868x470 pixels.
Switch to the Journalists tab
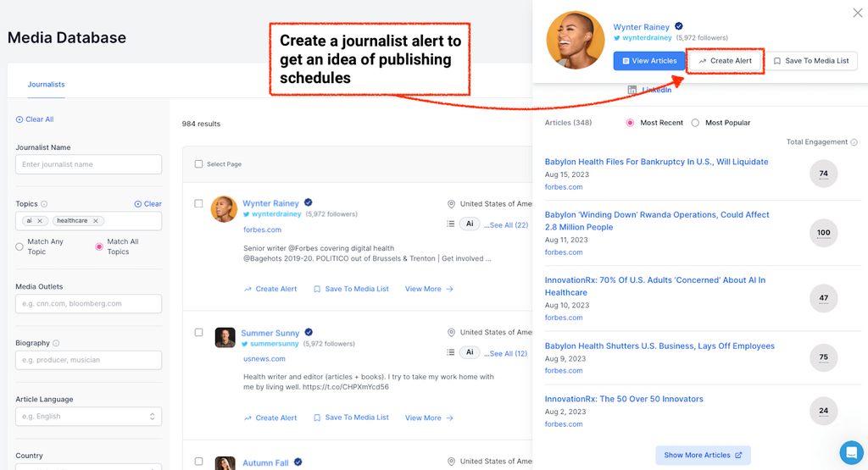(x=46, y=85)
